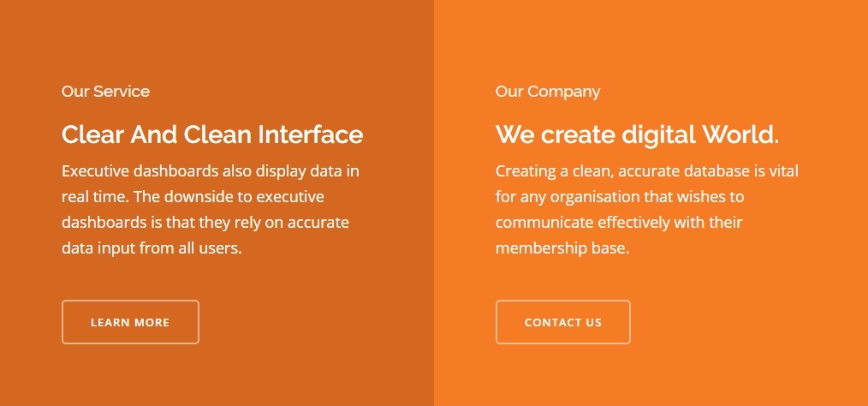
Task: Click the word Clear in the left heading
Action: click(92, 134)
